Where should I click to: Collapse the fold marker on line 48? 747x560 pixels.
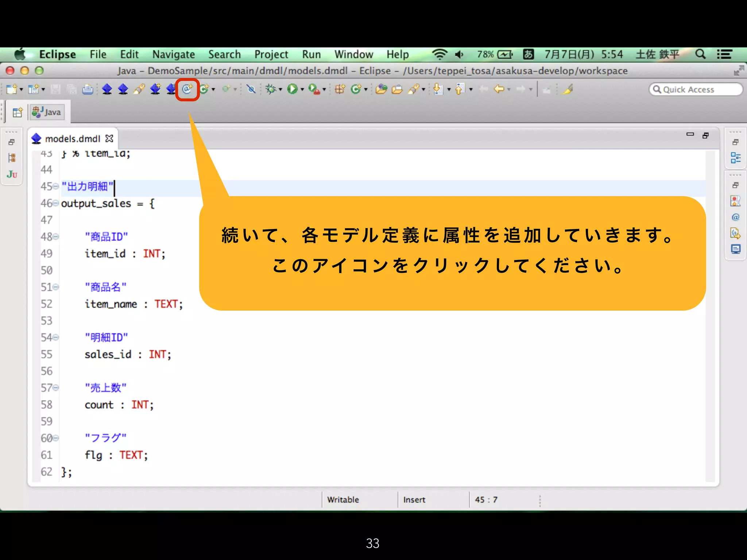[55, 237]
